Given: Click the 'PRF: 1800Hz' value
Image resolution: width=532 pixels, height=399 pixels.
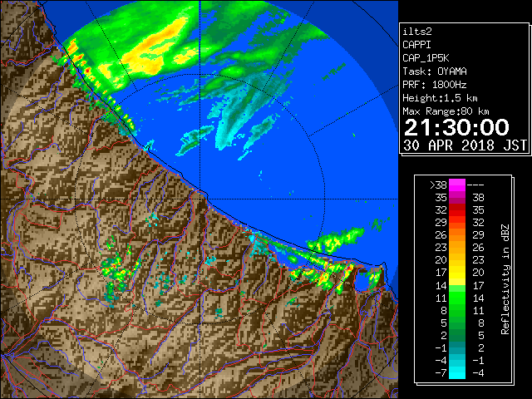Looking at the screenshot, I should pyautogui.click(x=435, y=85).
